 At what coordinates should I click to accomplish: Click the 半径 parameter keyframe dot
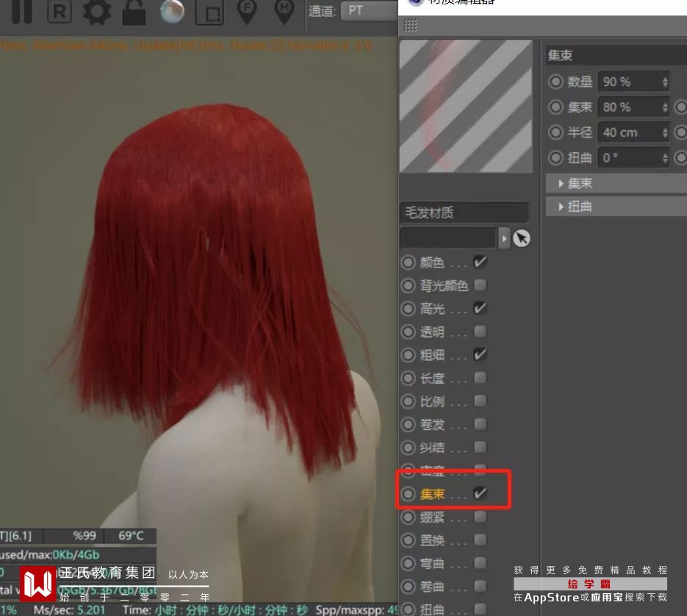(555, 132)
